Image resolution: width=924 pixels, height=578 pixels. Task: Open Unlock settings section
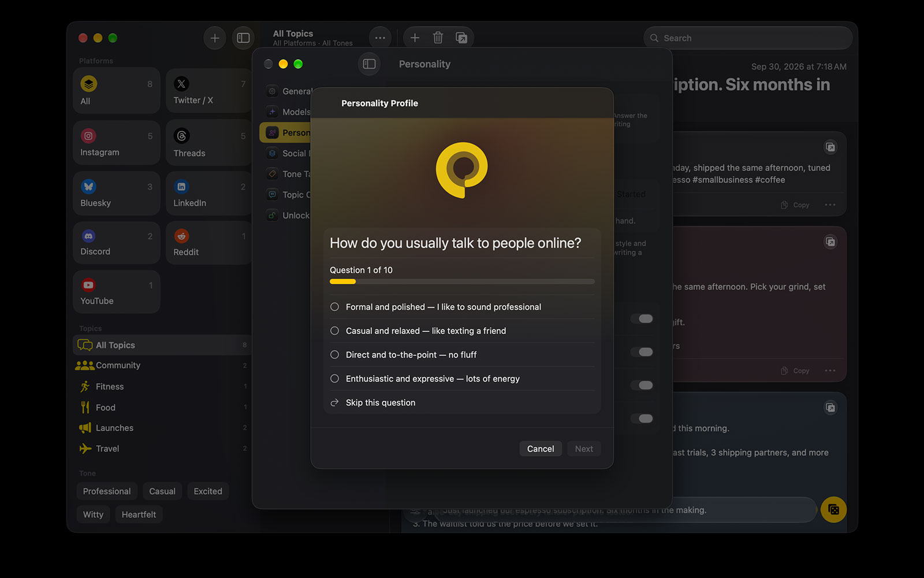pyautogui.click(x=288, y=216)
